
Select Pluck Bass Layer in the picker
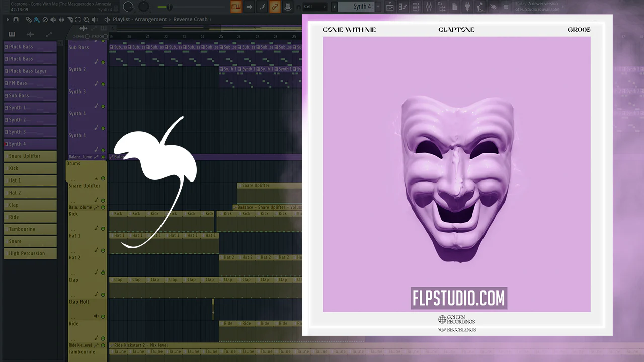click(x=30, y=71)
